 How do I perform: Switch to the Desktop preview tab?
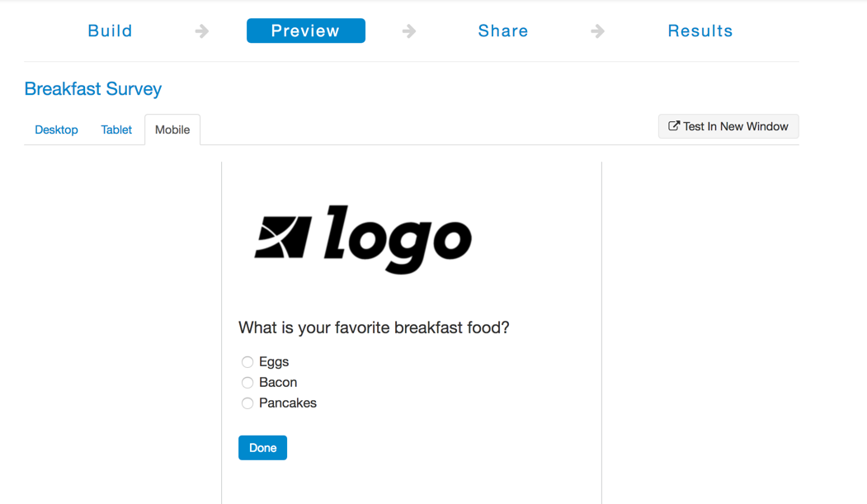click(x=56, y=130)
